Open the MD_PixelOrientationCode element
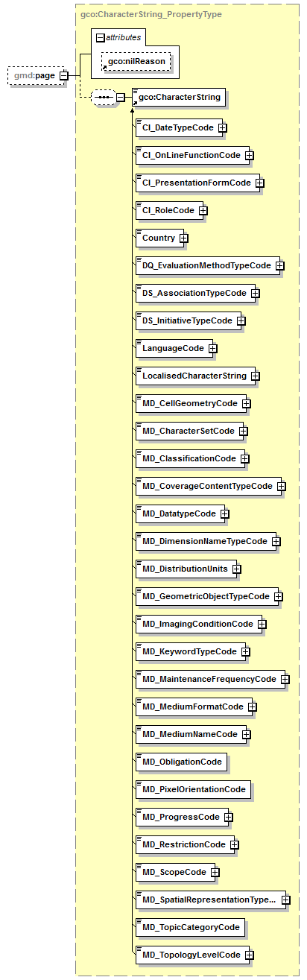Screen dimensions: 307x980 tap(193, 789)
